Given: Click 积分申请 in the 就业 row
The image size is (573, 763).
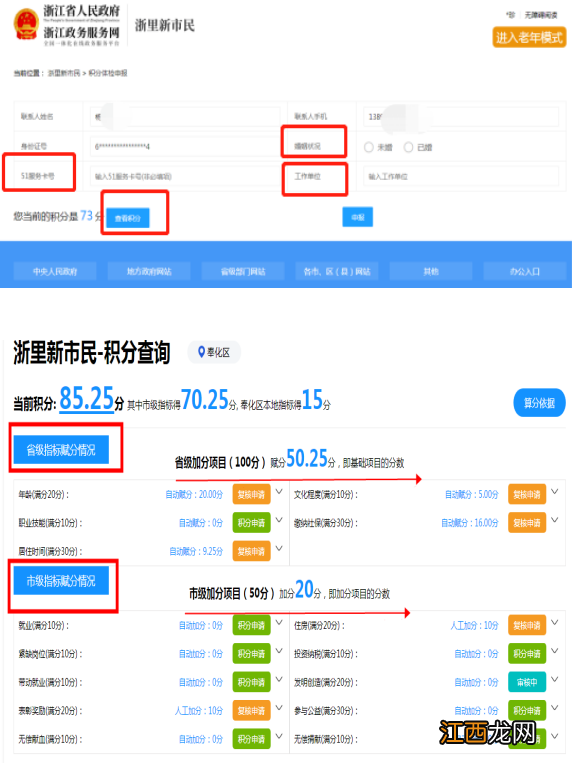Looking at the screenshot, I should click(x=251, y=625).
